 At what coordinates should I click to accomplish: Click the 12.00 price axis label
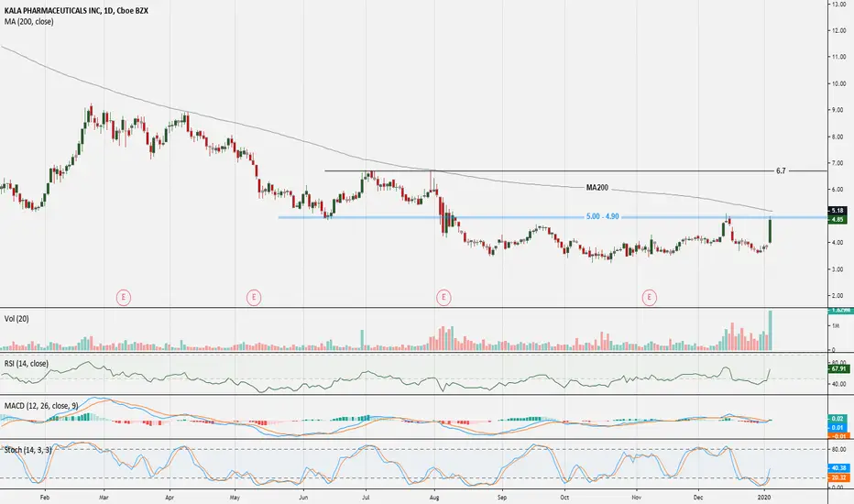pos(838,30)
